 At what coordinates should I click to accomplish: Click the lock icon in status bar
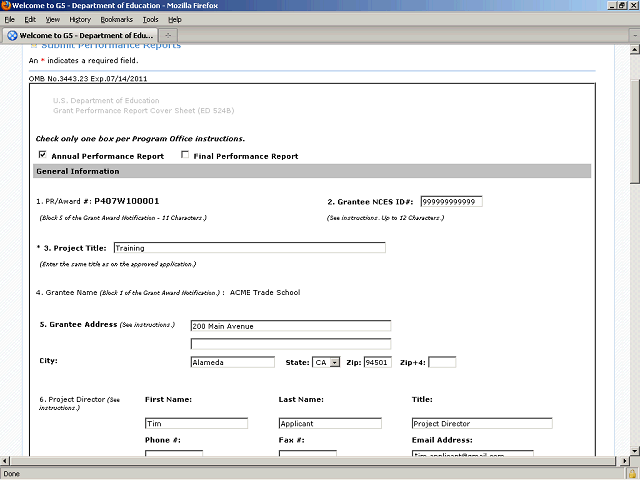[x=633, y=473]
